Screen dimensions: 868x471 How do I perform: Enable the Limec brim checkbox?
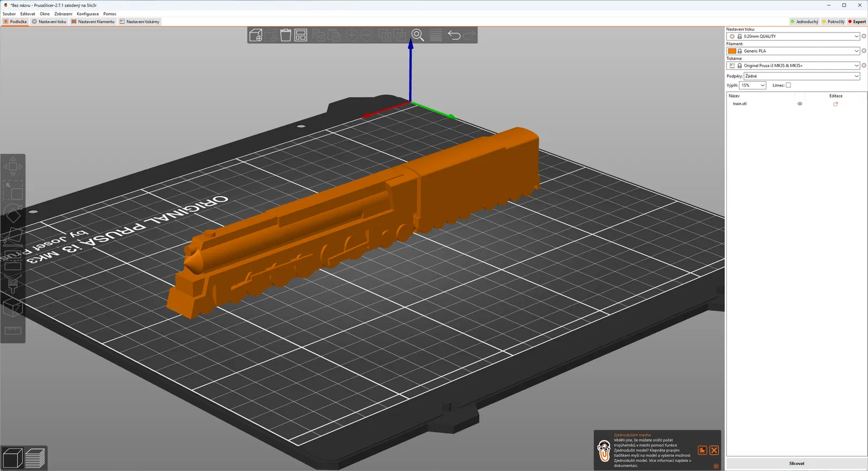788,85
